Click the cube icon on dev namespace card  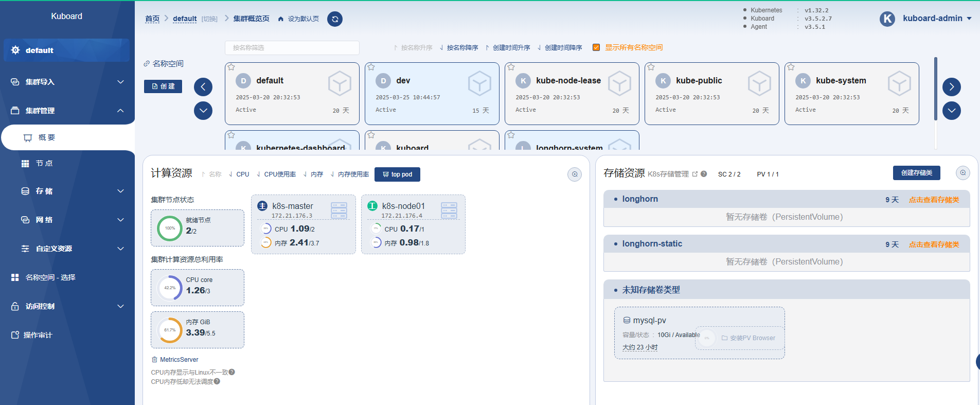tap(479, 83)
